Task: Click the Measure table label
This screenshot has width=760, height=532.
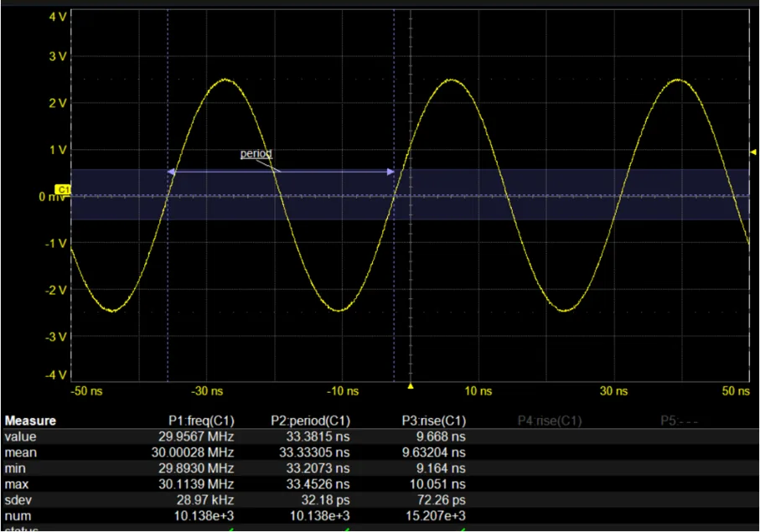Action: point(30,421)
